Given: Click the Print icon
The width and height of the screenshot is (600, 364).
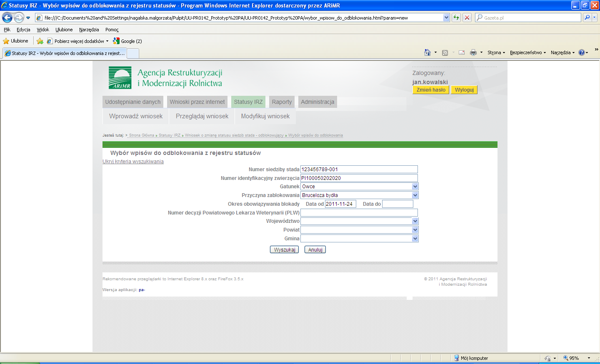Looking at the screenshot, I should 473,52.
